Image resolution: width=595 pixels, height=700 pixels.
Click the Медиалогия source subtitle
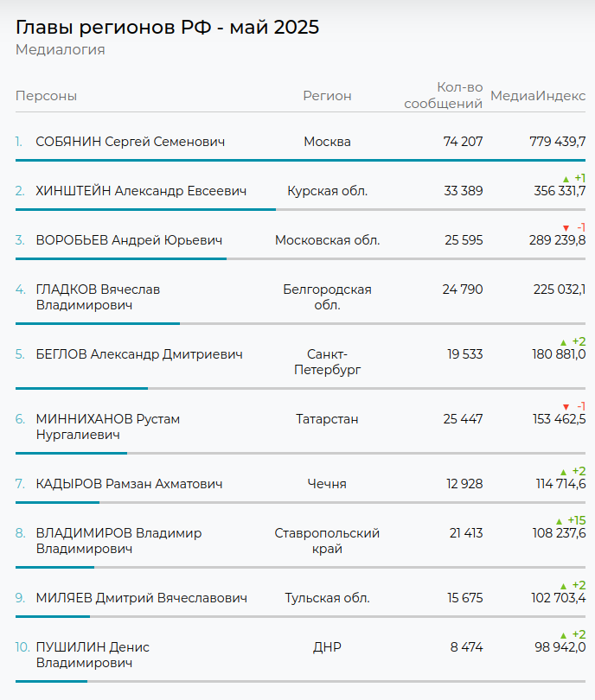(61, 50)
